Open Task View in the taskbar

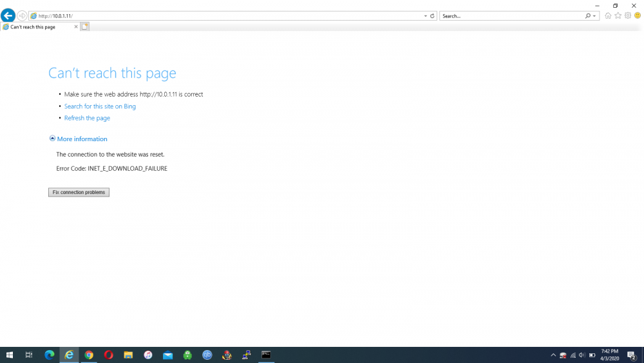[29, 355]
